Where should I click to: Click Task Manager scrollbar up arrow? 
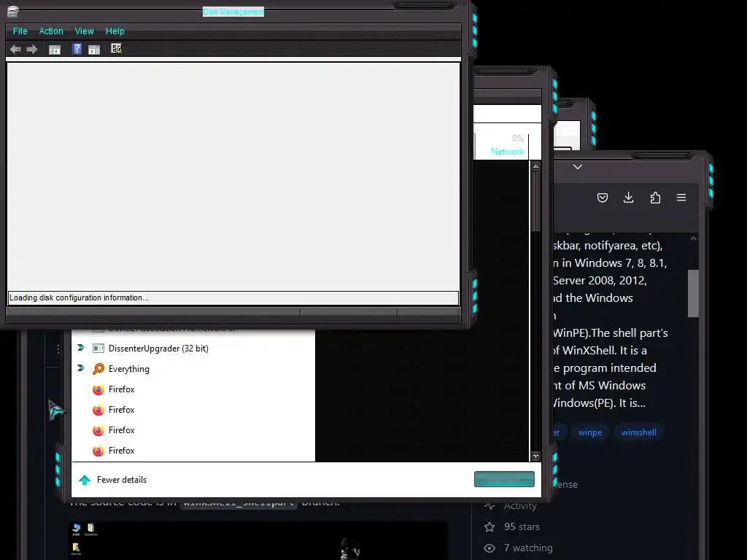pyautogui.click(x=536, y=166)
